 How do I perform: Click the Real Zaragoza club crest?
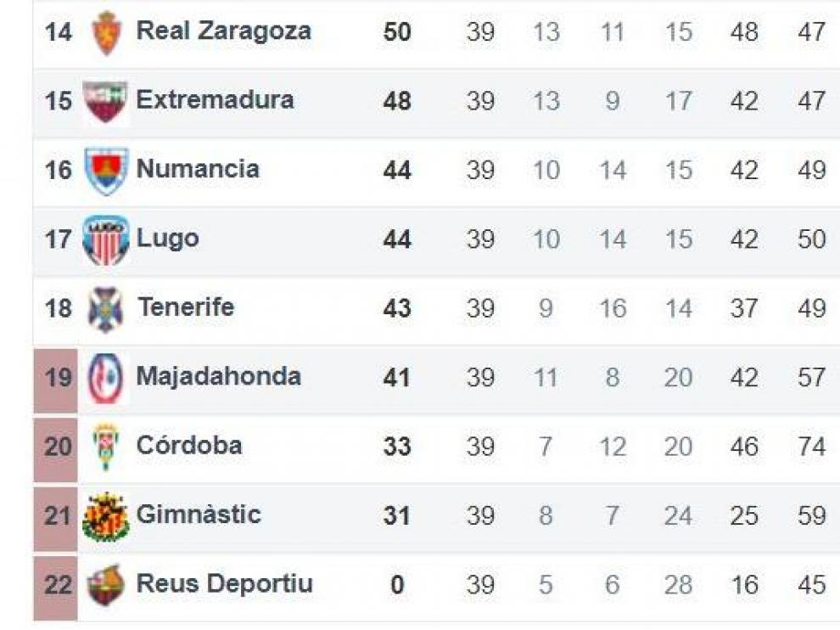(106, 33)
